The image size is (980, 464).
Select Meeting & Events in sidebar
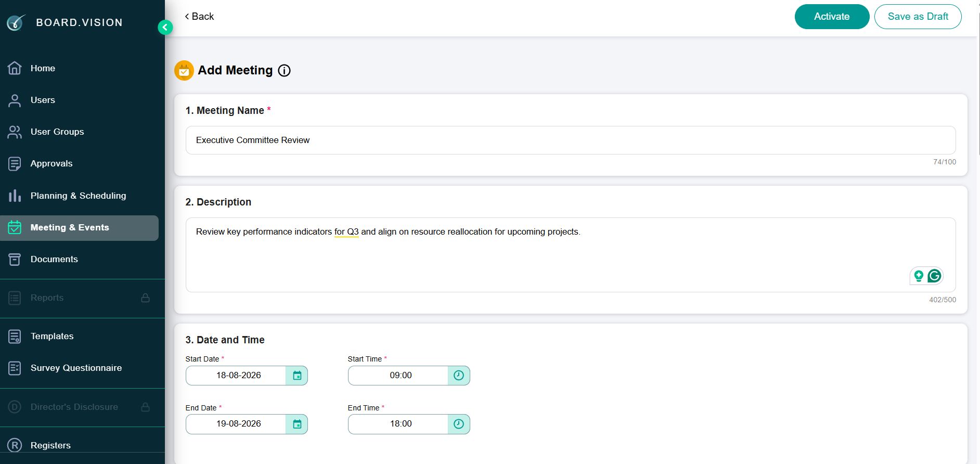click(80, 228)
